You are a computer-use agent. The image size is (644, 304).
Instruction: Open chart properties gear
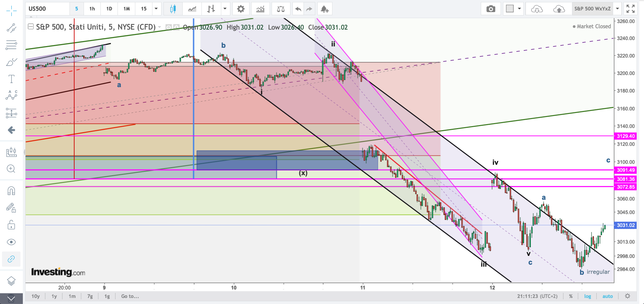click(x=241, y=9)
